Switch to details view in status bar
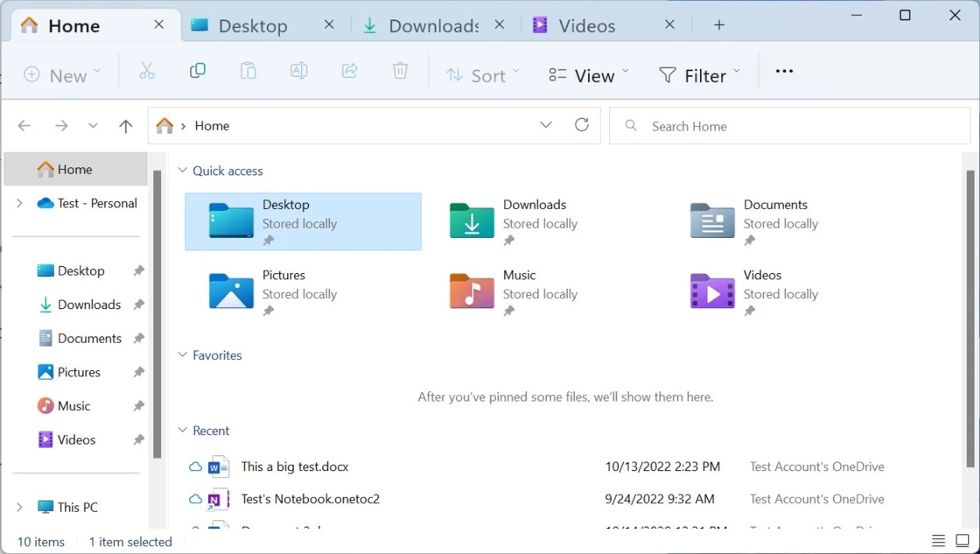Viewport: 980px width, 554px height. coord(939,541)
